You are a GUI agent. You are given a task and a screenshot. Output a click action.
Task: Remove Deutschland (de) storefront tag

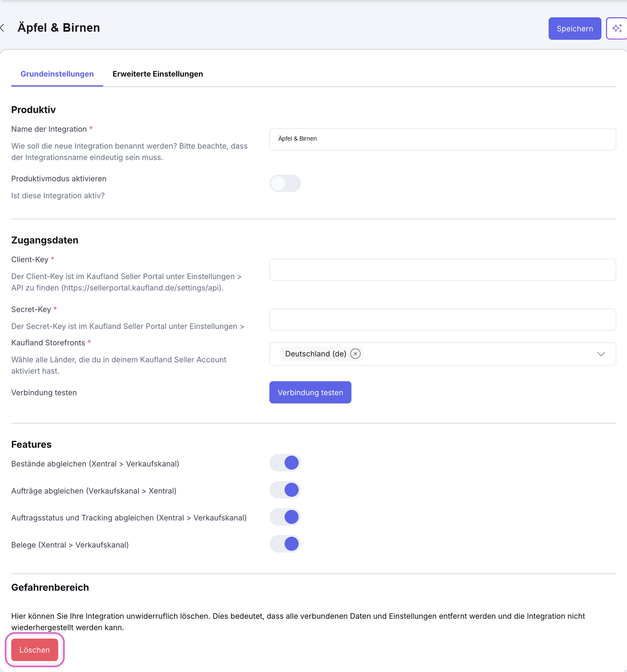(355, 354)
